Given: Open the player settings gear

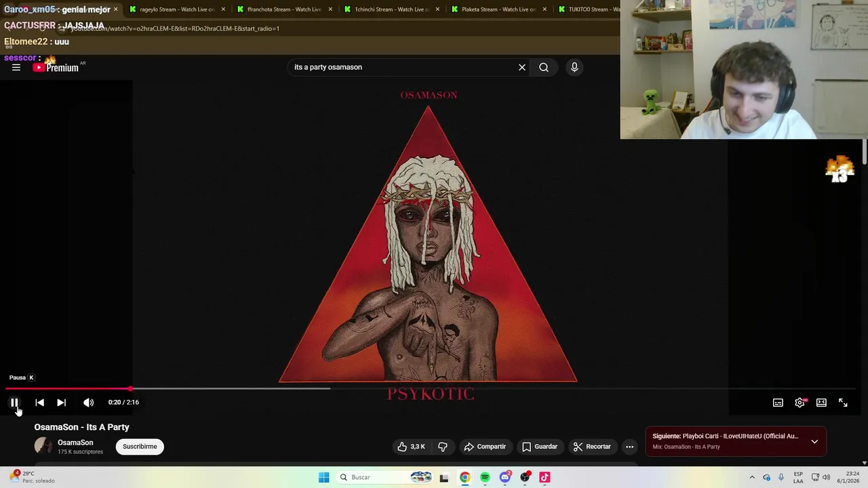Looking at the screenshot, I should (800, 403).
